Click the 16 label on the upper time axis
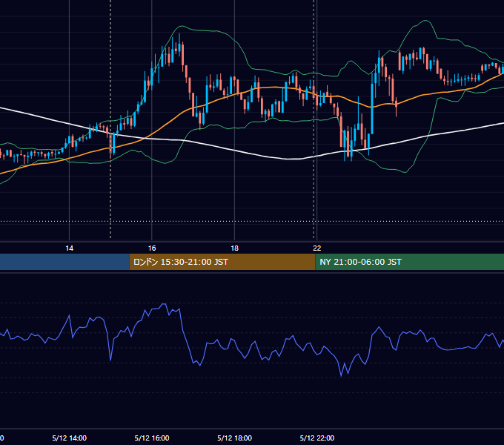 coord(152,248)
